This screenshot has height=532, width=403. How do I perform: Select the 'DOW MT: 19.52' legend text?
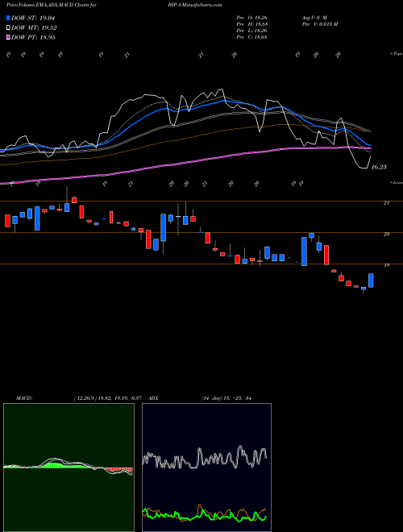34,28
